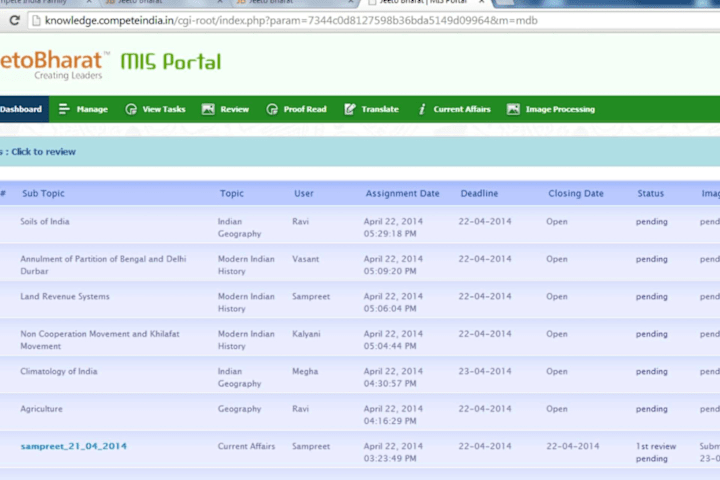Click the View Tasks circular icon
Screen dimensions: 720x480
131,109
